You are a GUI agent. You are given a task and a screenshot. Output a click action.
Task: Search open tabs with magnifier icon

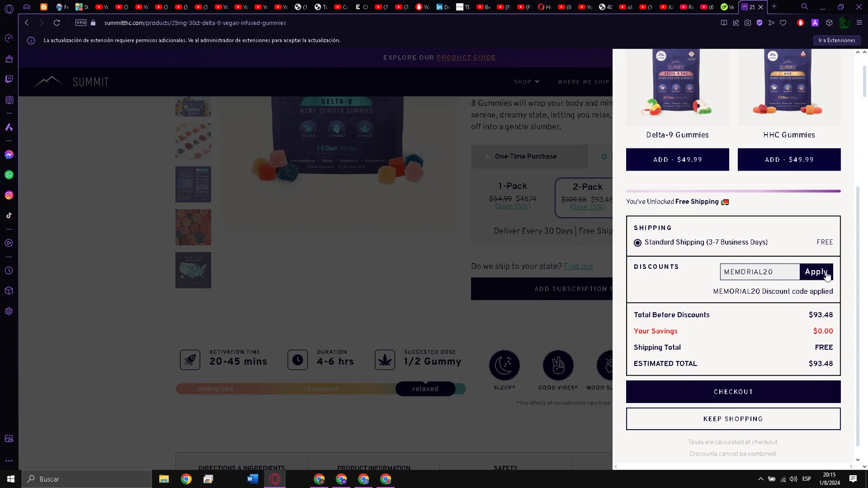804,7
